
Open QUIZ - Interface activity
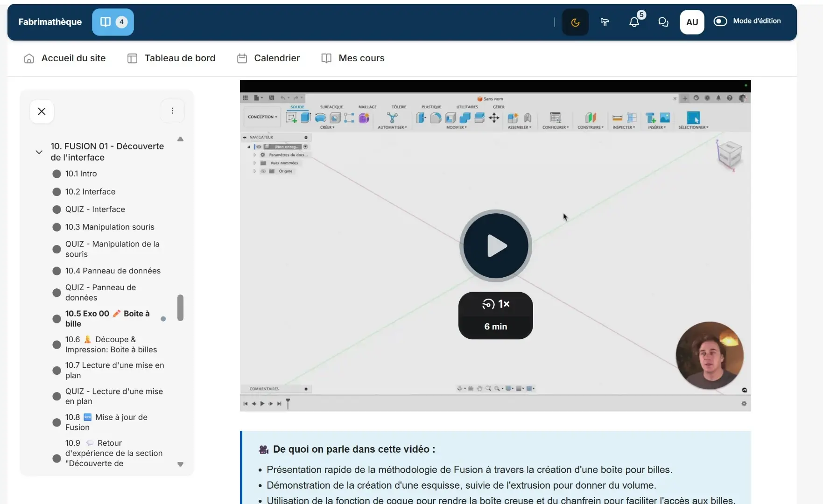[x=95, y=209]
